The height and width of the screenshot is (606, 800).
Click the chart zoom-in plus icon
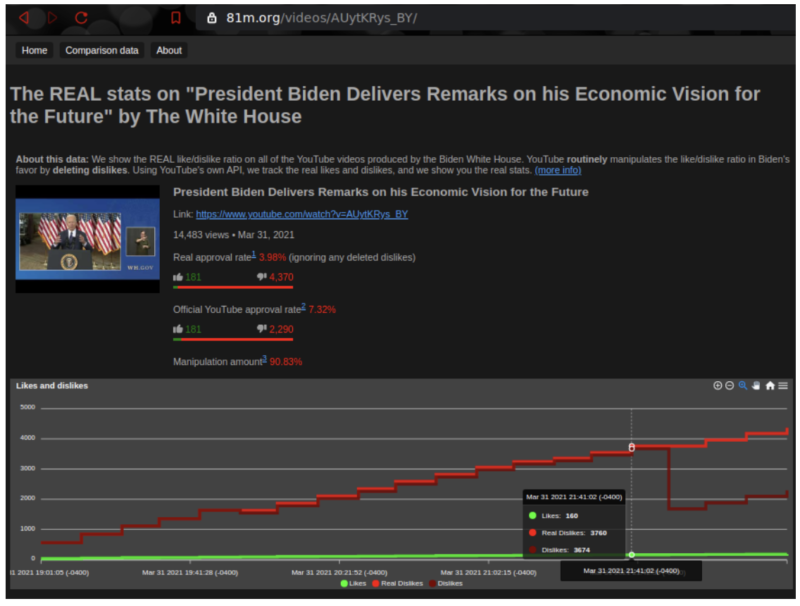pyautogui.click(x=717, y=386)
